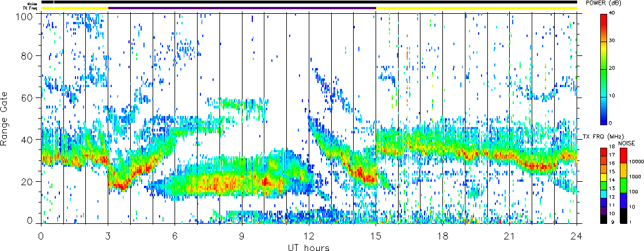Click the NOISE legend tick "1000"
This screenshot has height=251, width=644.
point(636,177)
